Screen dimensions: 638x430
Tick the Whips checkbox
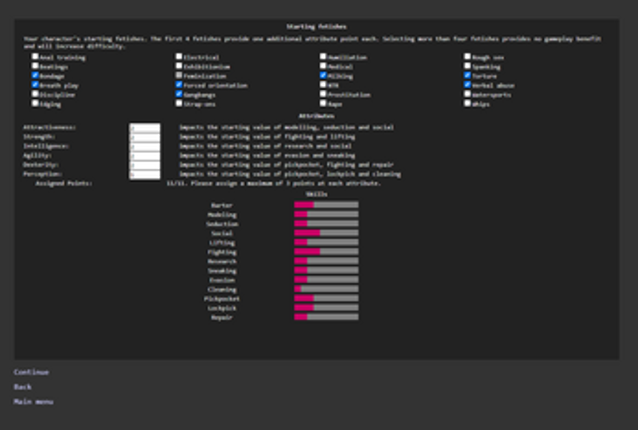coord(468,103)
